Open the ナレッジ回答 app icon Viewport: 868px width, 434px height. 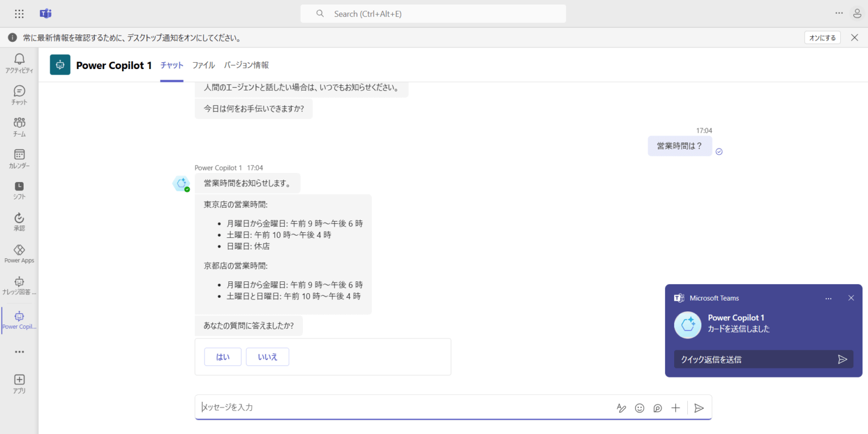(x=19, y=284)
